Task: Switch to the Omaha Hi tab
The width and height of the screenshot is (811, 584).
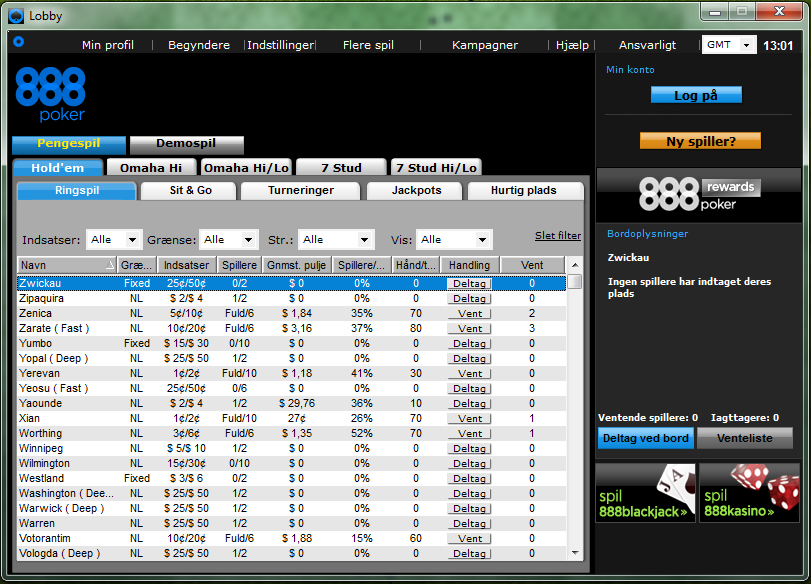Action: [x=151, y=168]
